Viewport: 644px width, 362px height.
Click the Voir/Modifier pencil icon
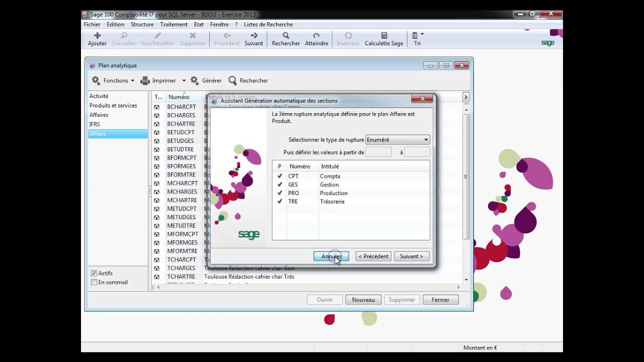pos(157,35)
